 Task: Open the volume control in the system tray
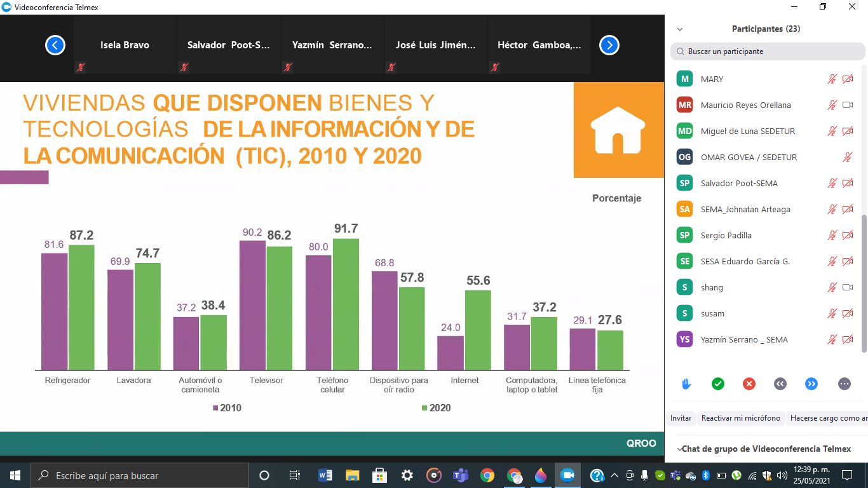(782, 475)
